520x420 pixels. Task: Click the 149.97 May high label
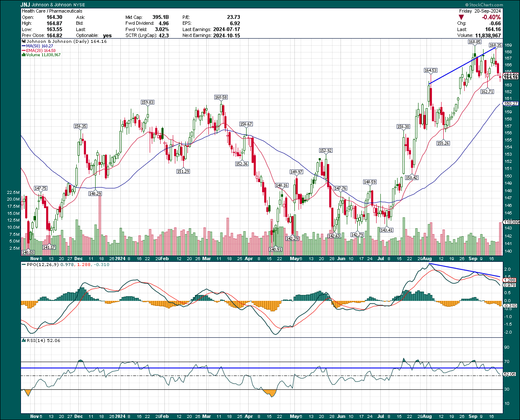click(296, 172)
